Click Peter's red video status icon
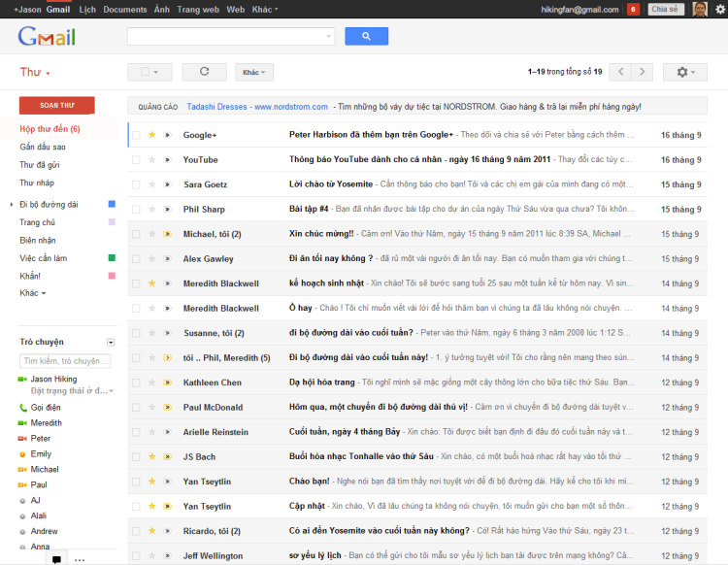This screenshot has width=728, height=565. click(22, 438)
